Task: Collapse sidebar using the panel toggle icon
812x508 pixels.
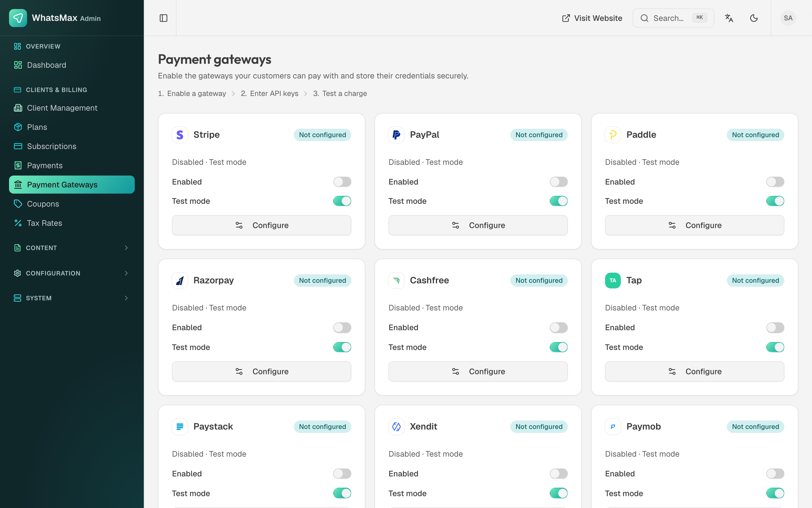Action: [x=164, y=18]
